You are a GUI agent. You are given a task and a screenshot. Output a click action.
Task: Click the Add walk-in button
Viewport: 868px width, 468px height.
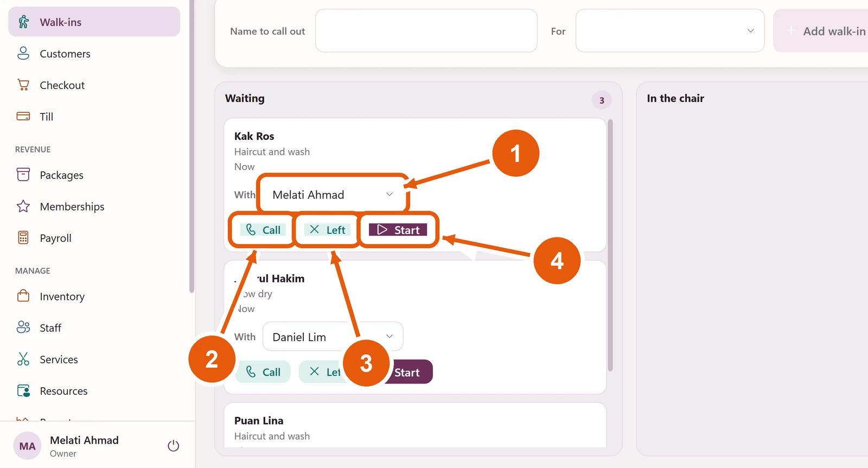pyautogui.click(x=821, y=31)
